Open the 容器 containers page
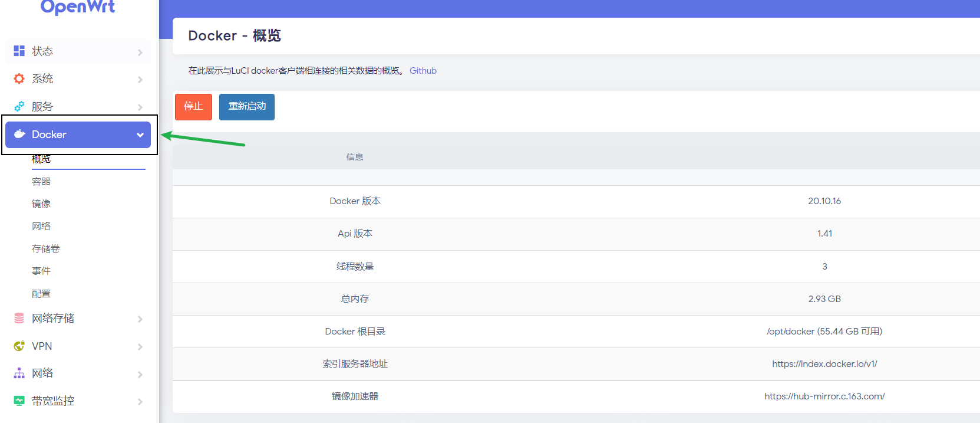Image resolution: width=980 pixels, height=423 pixels. (x=41, y=182)
